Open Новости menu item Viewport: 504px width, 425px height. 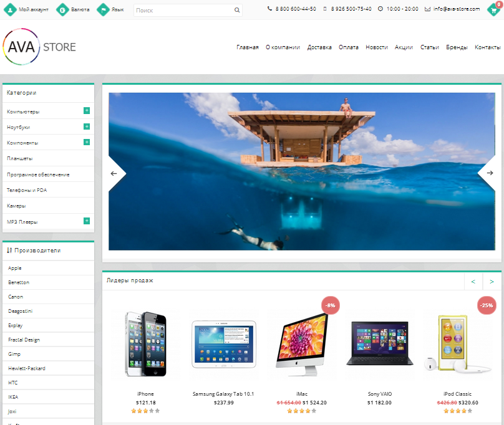point(377,47)
